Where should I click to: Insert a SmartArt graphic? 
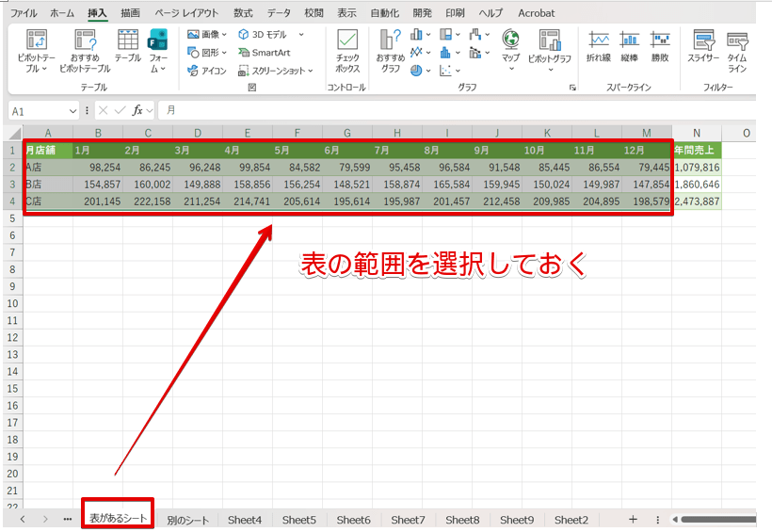pos(265,52)
